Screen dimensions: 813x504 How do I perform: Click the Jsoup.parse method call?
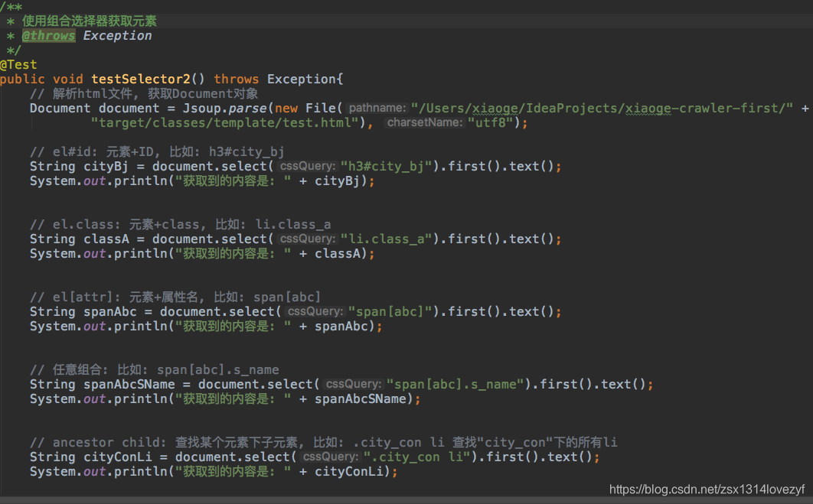point(225,109)
